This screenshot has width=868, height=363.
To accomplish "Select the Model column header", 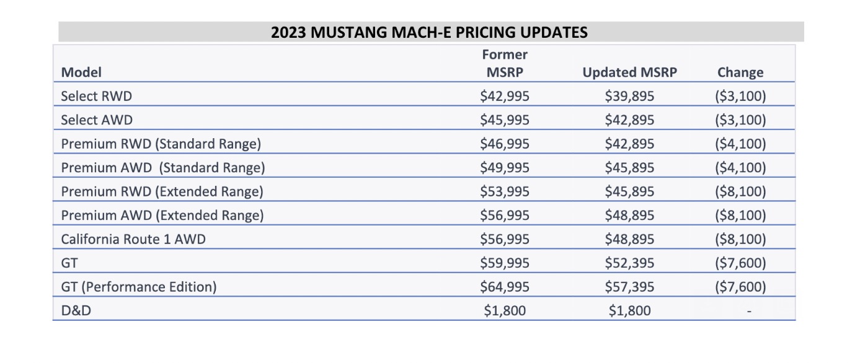I will (81, 72).
